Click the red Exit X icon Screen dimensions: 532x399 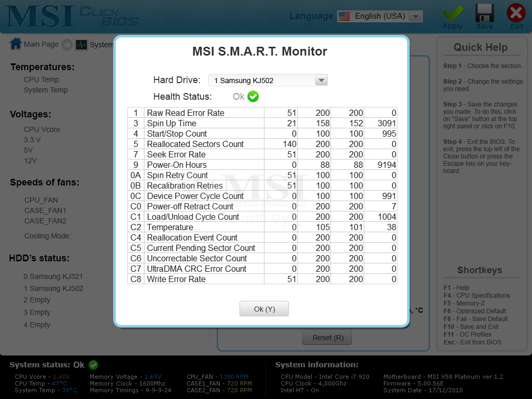516,13
